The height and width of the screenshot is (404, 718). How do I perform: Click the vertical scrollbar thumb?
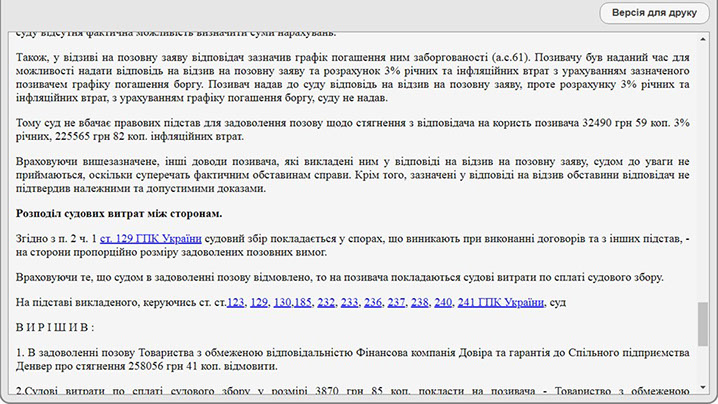(x=703, y=324)
